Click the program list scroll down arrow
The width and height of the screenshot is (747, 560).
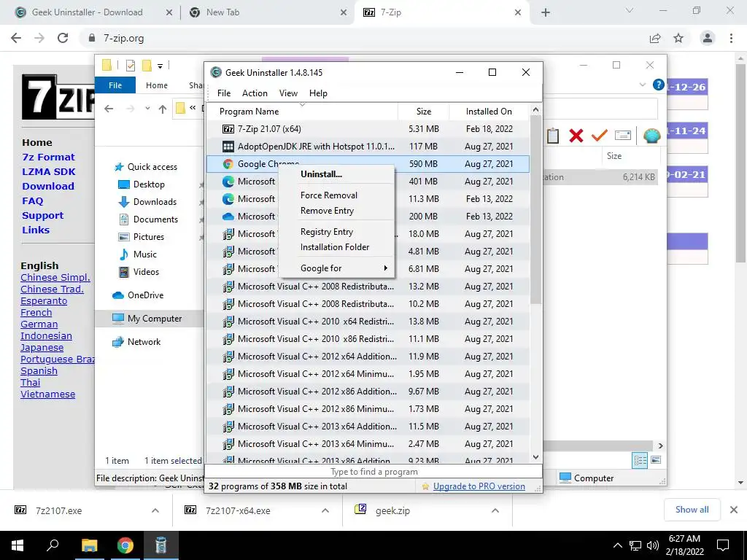[535, 457]
